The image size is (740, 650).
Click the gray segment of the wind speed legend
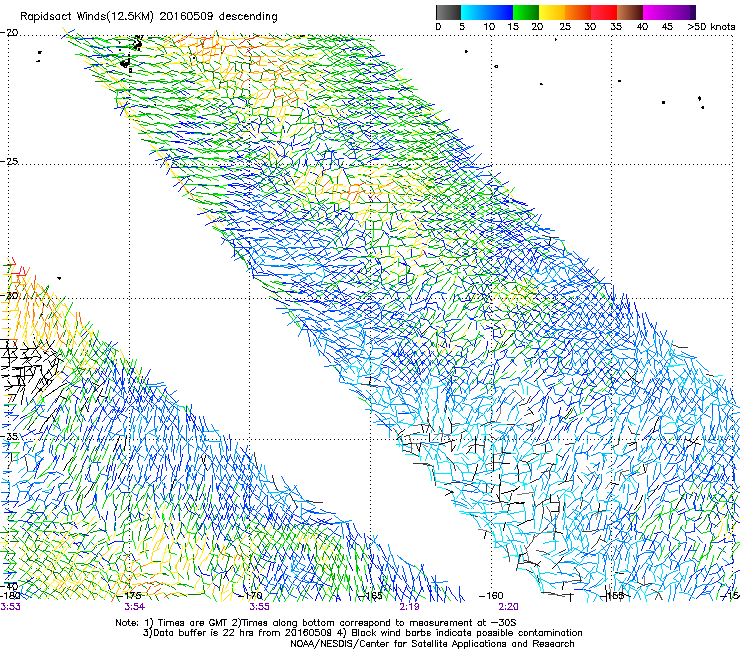pos(448,12)
